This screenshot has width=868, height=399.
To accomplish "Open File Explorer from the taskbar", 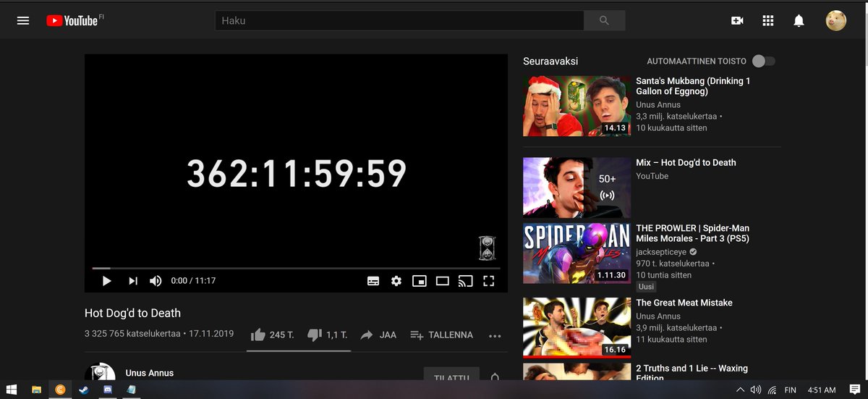I will [x=36, y=390].
